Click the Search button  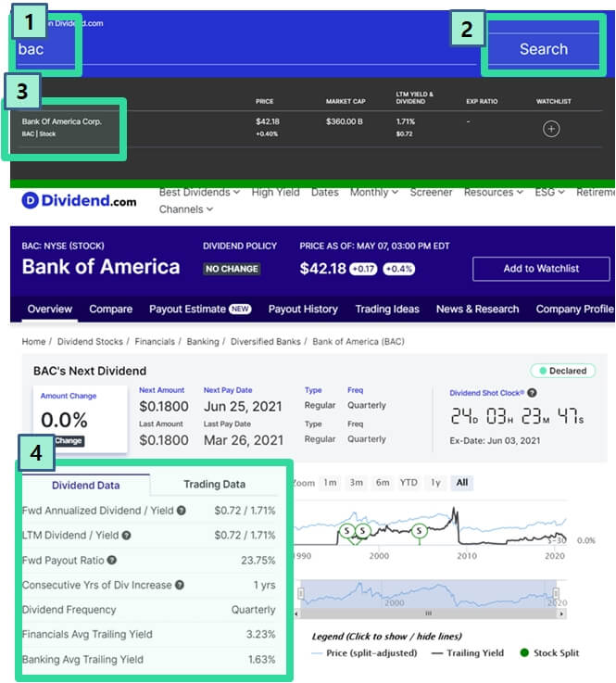coord(544,49)
